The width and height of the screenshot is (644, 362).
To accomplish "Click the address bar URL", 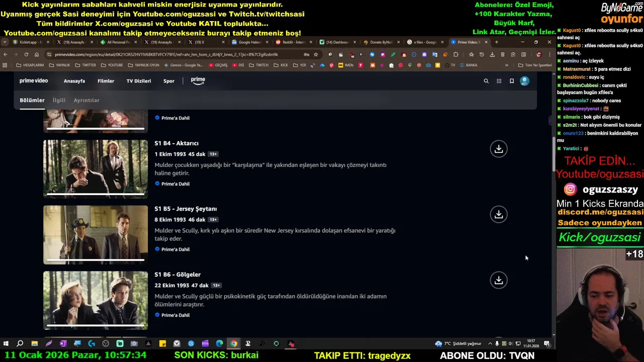I will click(166, 54).
